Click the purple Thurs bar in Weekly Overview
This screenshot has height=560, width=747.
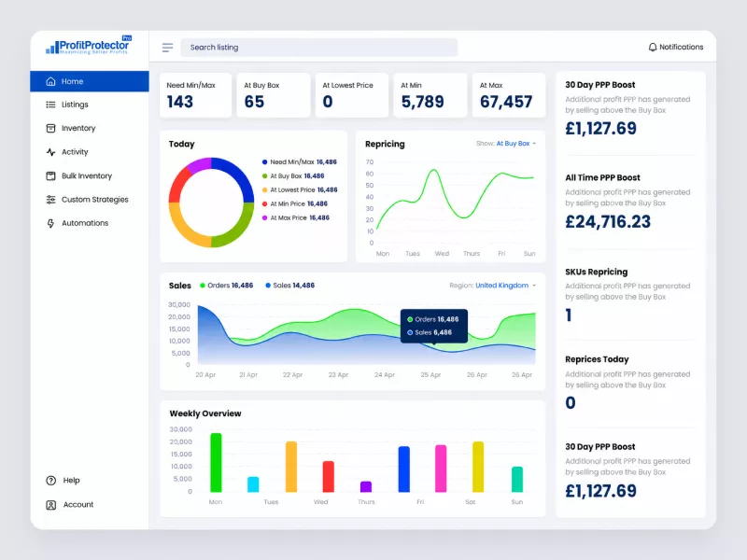366,486
